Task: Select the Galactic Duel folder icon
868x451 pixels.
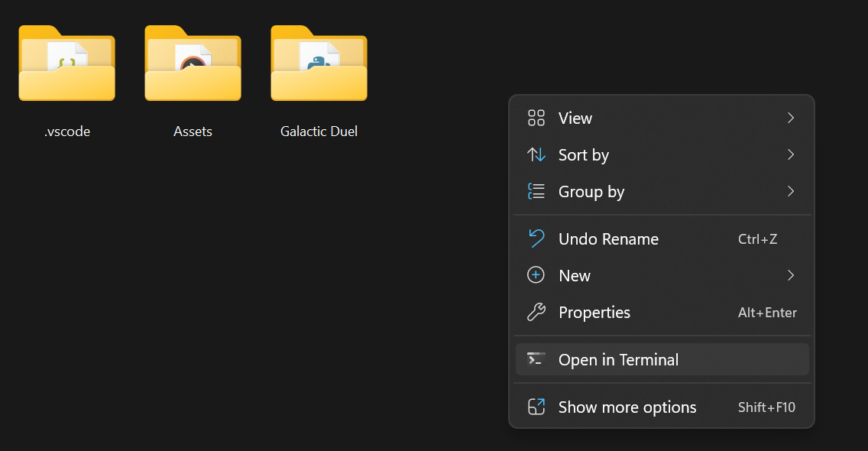Action: coord(319,63)
